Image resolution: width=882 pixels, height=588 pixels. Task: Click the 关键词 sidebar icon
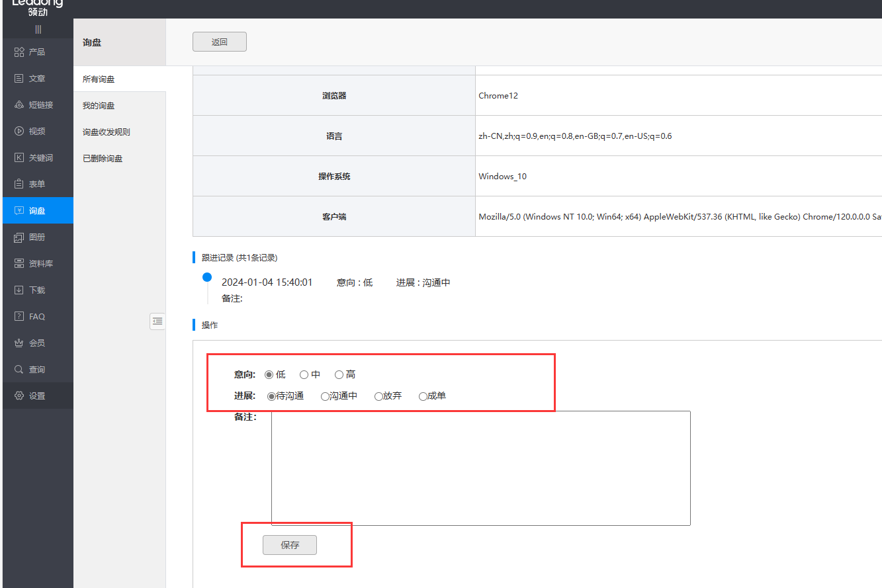tap(19, 158)
